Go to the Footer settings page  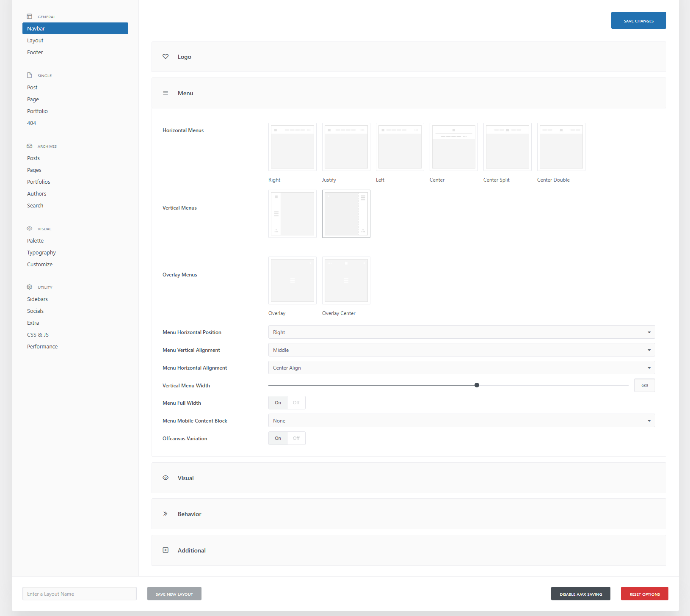click(x=35, y=52)
